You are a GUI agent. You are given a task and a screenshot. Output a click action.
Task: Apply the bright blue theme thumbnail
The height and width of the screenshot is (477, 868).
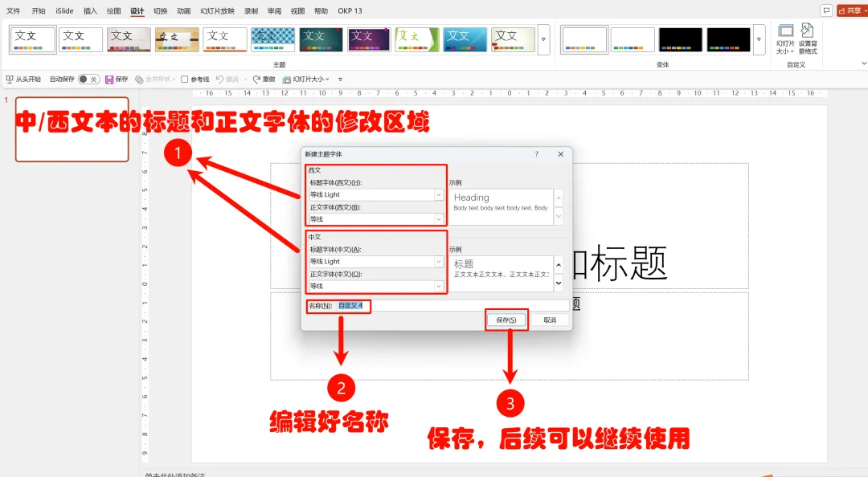pos(465,40)
